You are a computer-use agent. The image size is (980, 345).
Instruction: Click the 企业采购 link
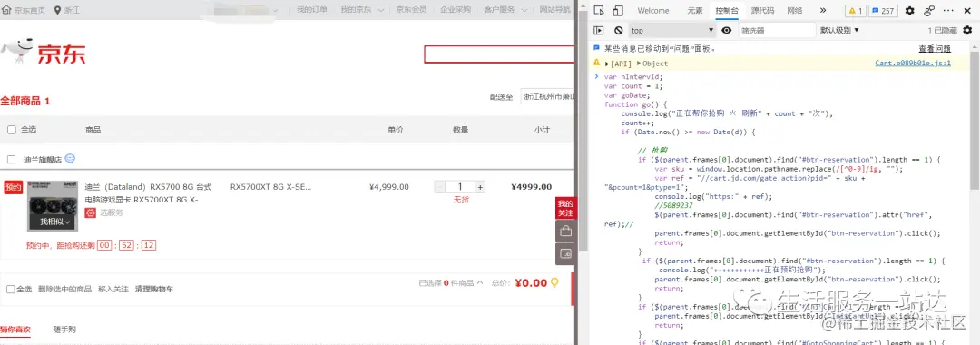click(455, 10)
